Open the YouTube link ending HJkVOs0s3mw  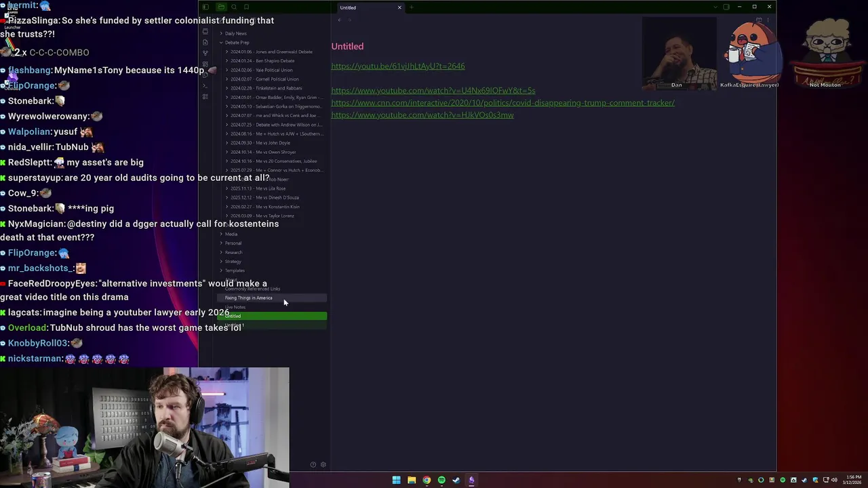point(422,115)
